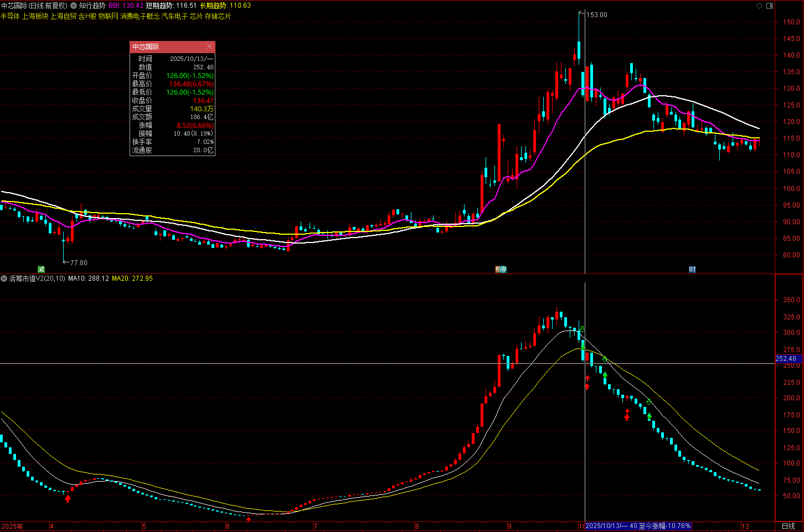Close the 中芯国际 data tooltip panel

click(209, 47)
